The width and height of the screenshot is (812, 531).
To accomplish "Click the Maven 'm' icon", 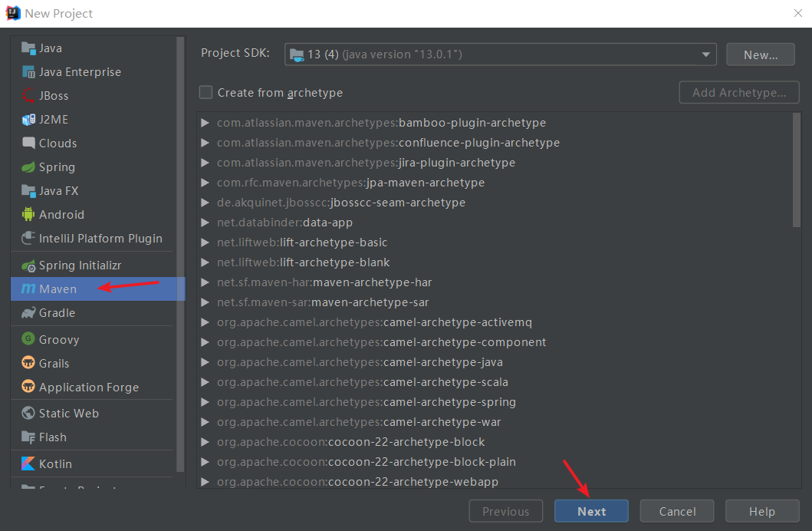I will (28, 289).
